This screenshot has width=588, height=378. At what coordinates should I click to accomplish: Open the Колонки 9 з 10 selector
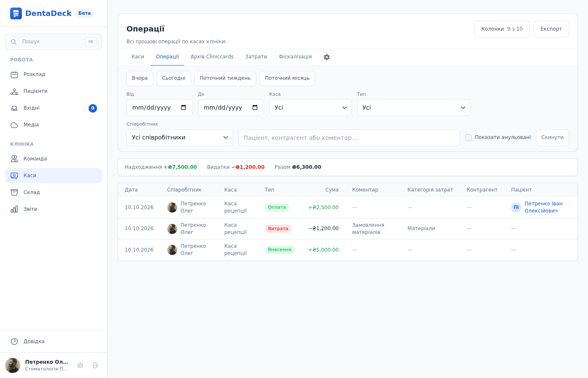[502, 29]
